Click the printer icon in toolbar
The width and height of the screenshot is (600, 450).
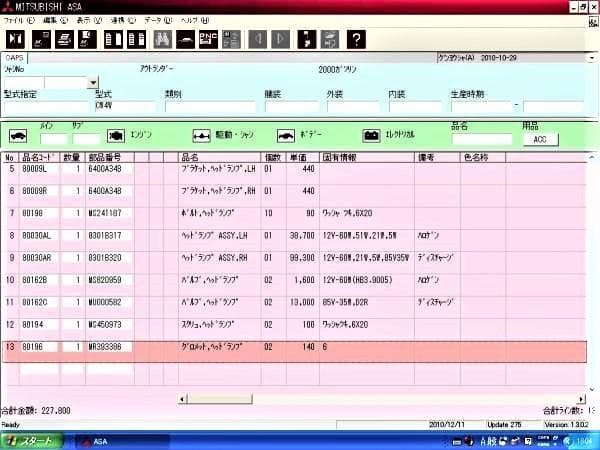(x=62, y=39)
